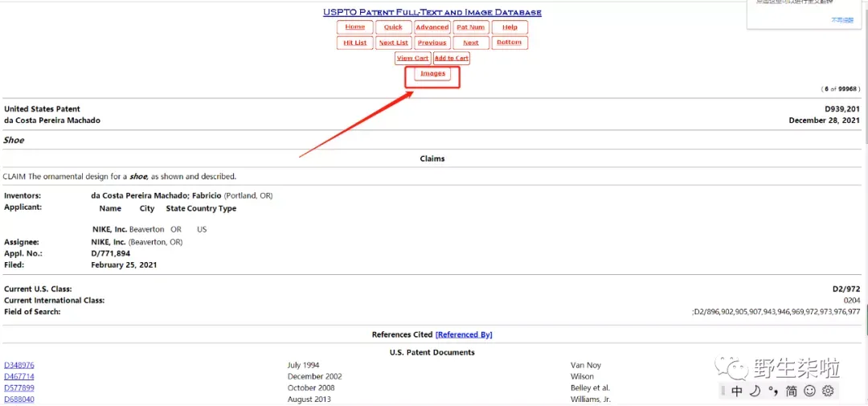Open the Help button

point(510,27)
